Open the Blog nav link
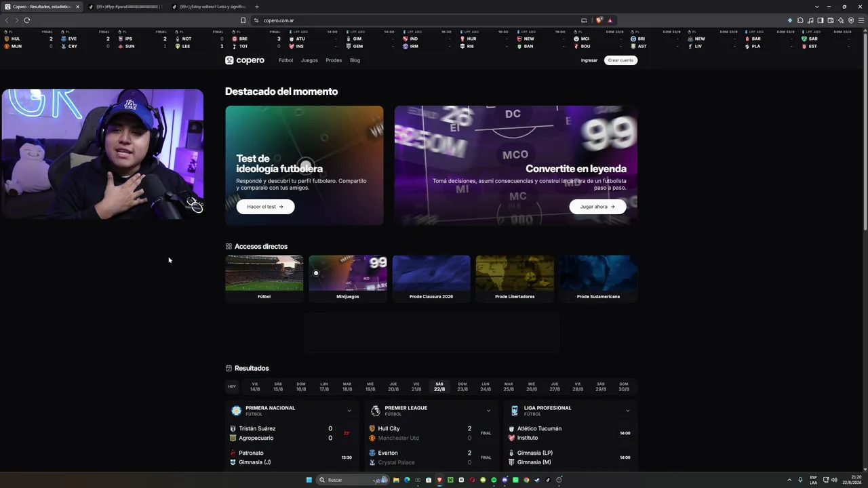This screenshot has width=868, height=488. 355,60
